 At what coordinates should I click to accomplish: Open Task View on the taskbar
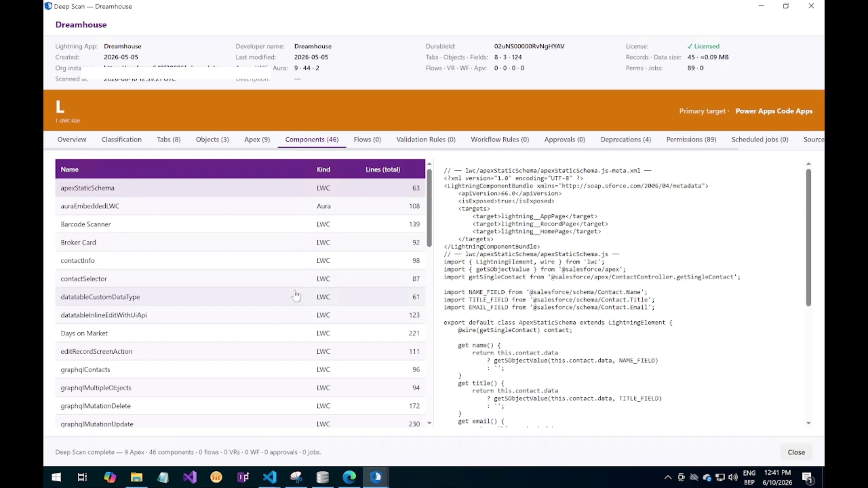point(82,477)
